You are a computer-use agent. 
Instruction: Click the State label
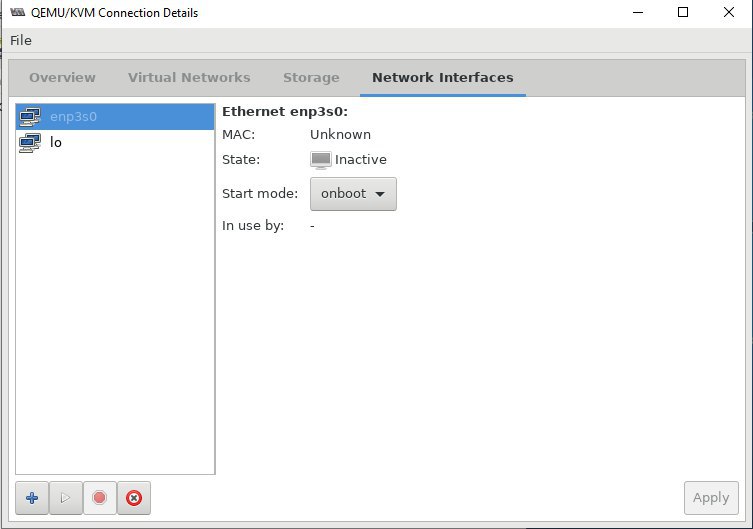pyautogui.click(x=241, y=159)
